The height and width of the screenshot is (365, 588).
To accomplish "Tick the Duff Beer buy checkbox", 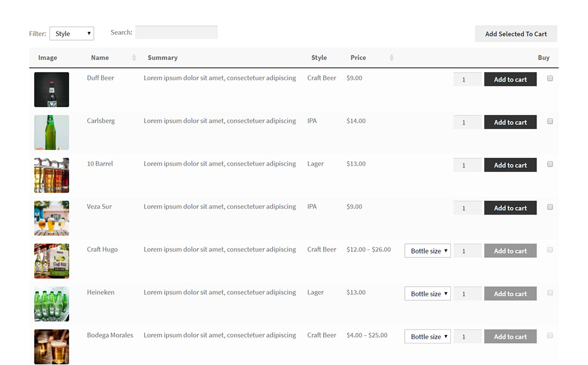I will pyautogui.click(x=550, y=78).
